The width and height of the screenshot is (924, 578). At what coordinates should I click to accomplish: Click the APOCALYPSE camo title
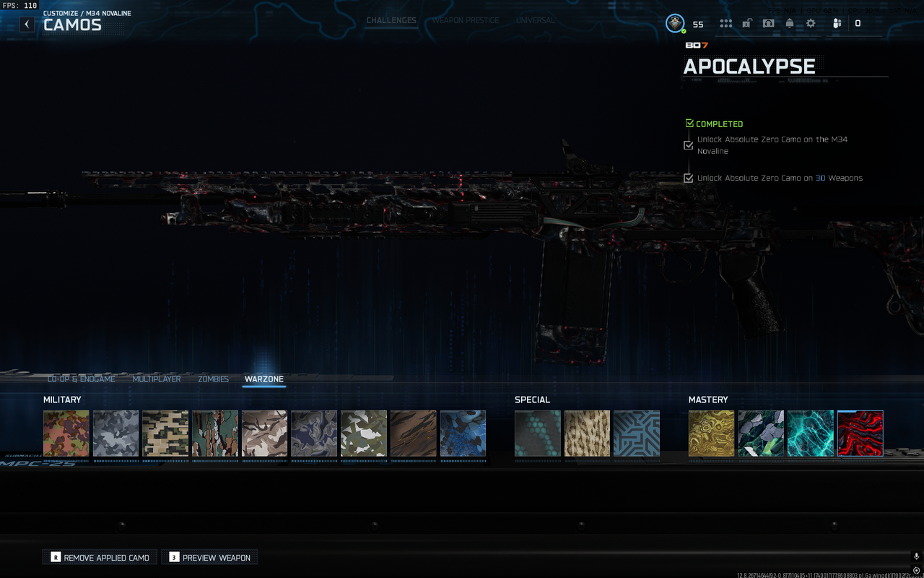(x=749, y=66)
